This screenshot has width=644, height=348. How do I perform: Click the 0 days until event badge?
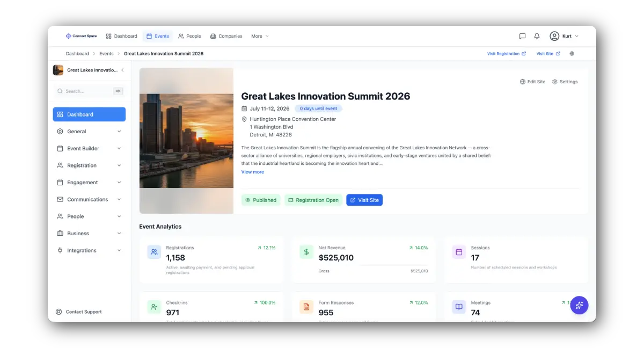coord(319,108)
